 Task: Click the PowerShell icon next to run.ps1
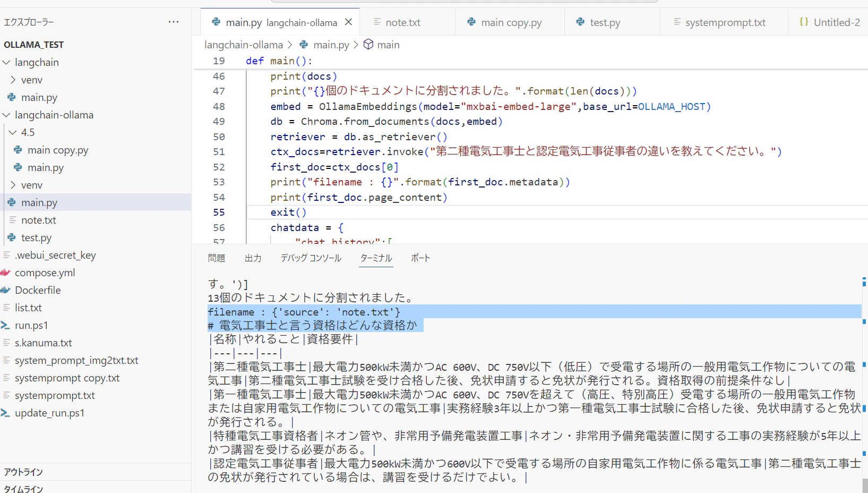(6, 325)
